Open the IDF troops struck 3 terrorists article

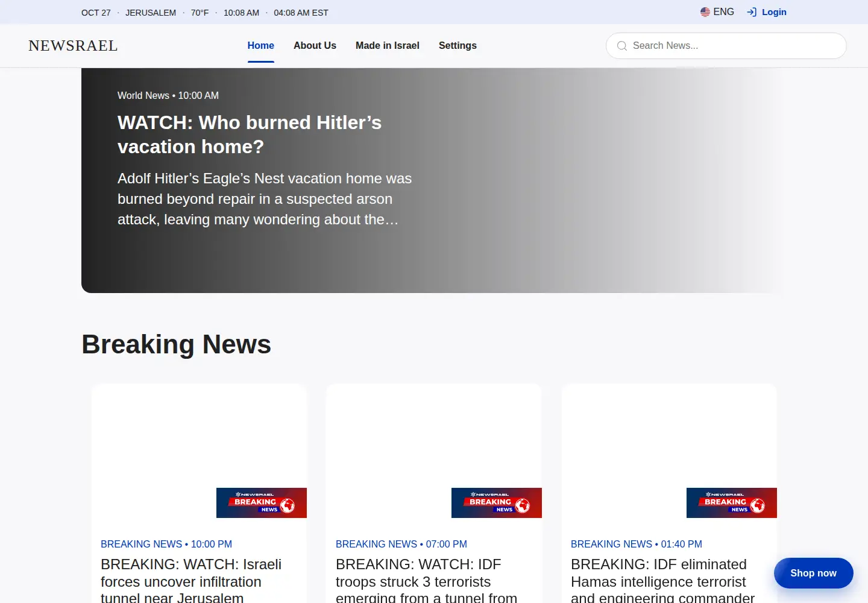pyautogui.click(x=426, y=581)
